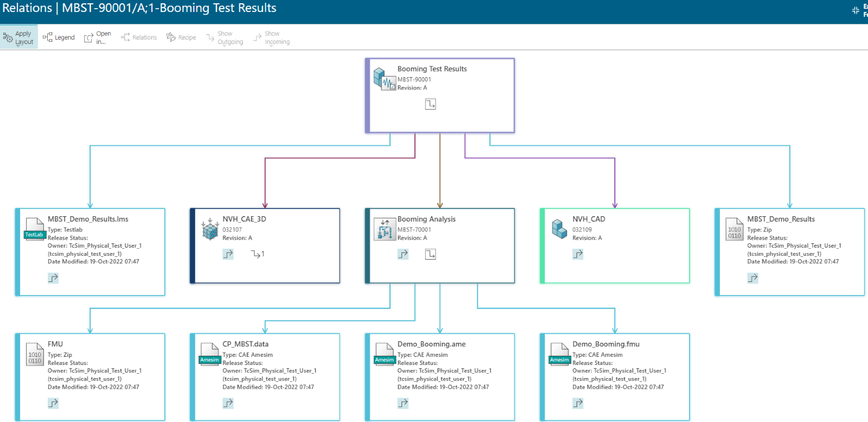Image resolution: width=868 pixels, height=422 pixels.
Task: Select the NVH_CAE_3D node title
Action: coord(244,219)
